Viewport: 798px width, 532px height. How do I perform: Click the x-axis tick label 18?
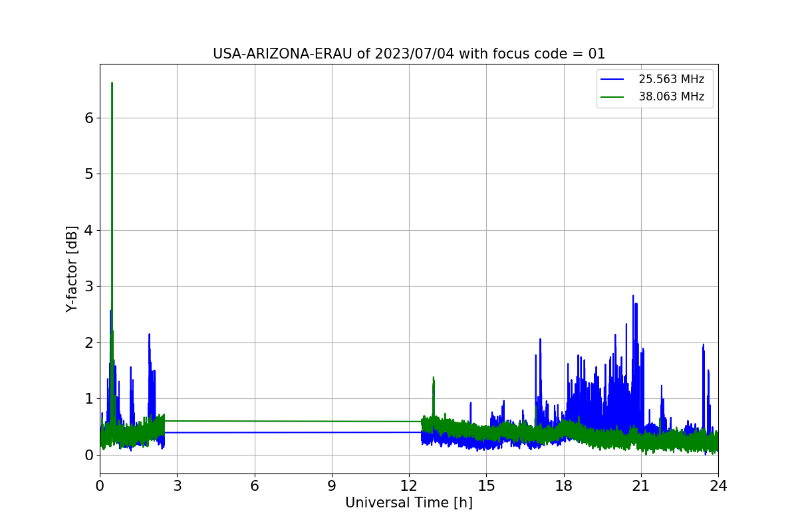tap(564, 486)
